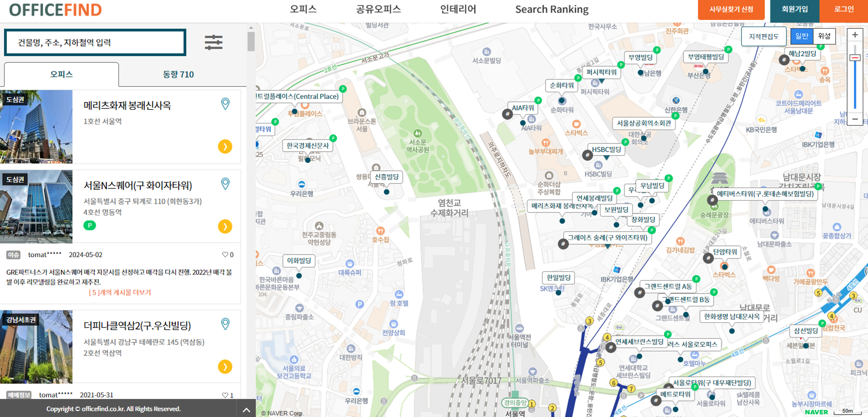This screenshot has width=868, height=417.
Task: Show map pin for 서울N스퀘어
Action: point(225,184)
